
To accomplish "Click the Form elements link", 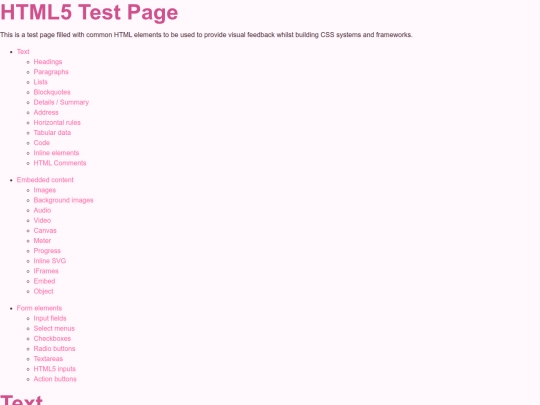I will pos(39,308).
